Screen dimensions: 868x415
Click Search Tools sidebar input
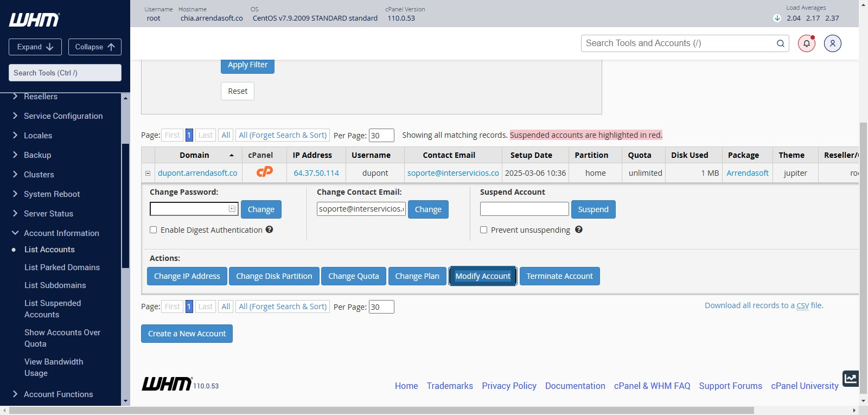(65, 73)
